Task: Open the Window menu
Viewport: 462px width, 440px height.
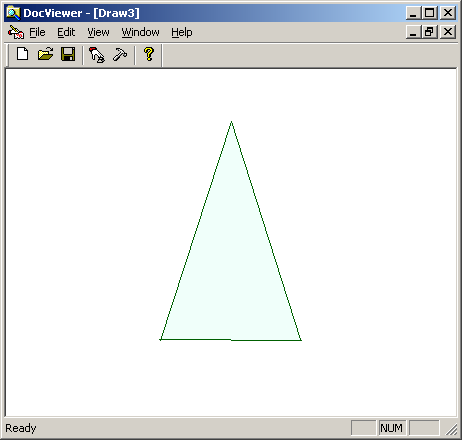Action: (x=140, y=32)
